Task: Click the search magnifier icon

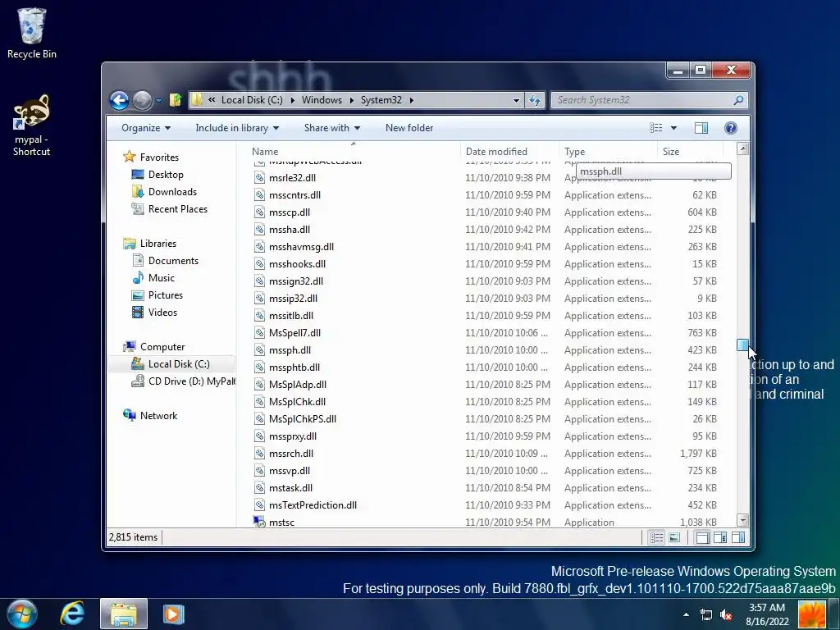Action: [x=738, y=100]
